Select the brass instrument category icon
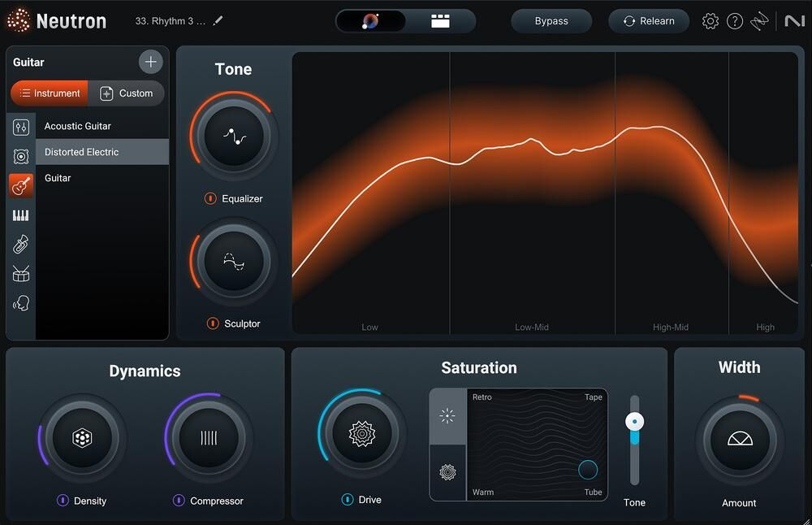Viewport: 812px width, 525px height. [21, 245]
